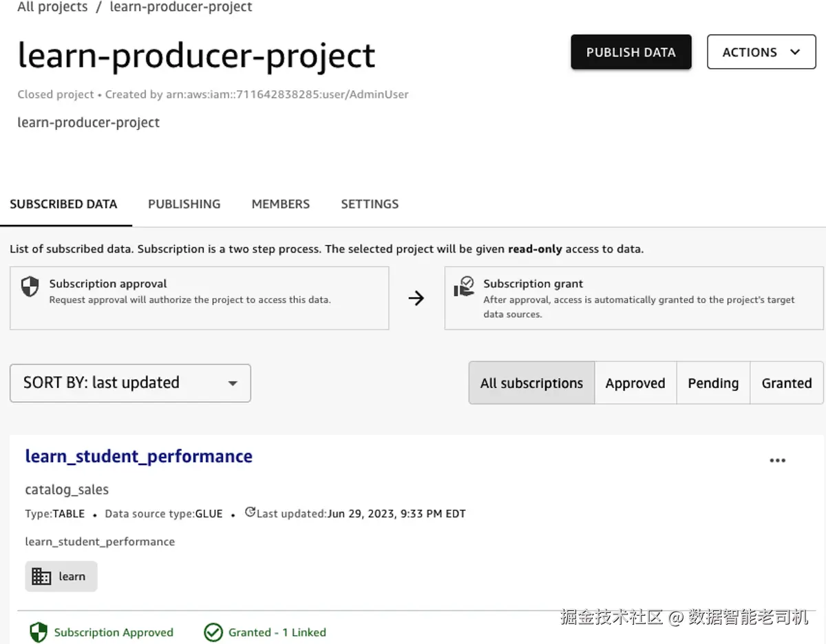The width and height of the screenshot is (826, 644).
Task: Click the green Subscription Approved shield icon
Action: (x=39, y=632)
